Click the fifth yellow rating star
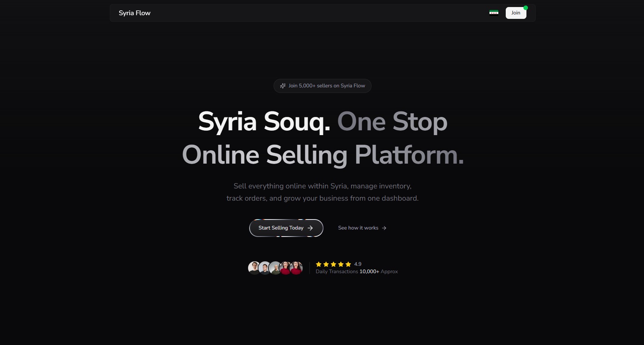This screenshot has width=644, height=345. tap(348, 264)
